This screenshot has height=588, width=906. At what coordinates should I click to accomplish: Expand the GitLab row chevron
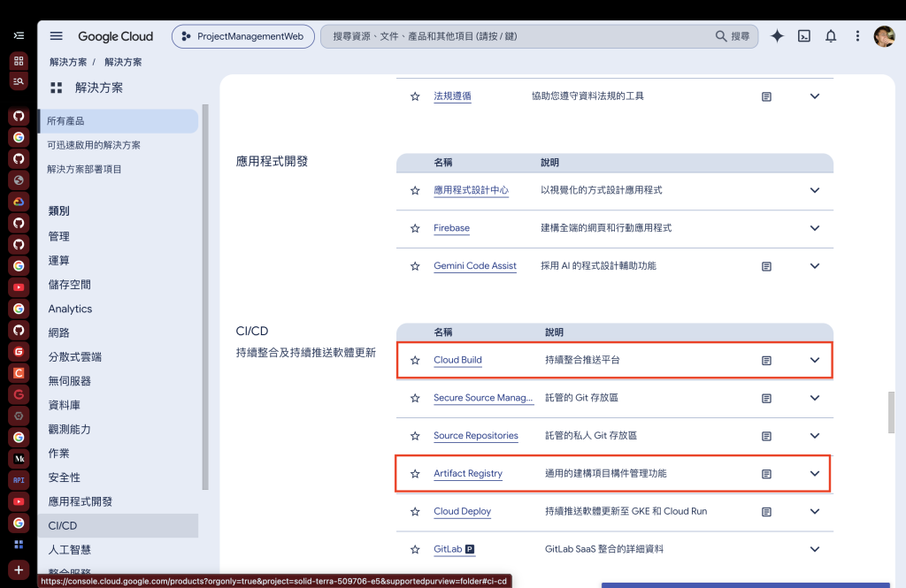(x=815, y=549)
